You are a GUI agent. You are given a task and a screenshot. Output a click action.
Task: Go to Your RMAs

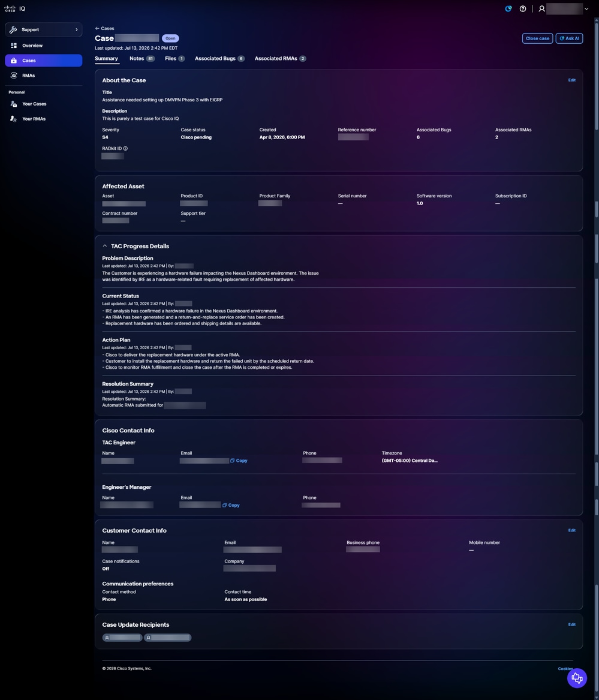[x=43, y=119]
